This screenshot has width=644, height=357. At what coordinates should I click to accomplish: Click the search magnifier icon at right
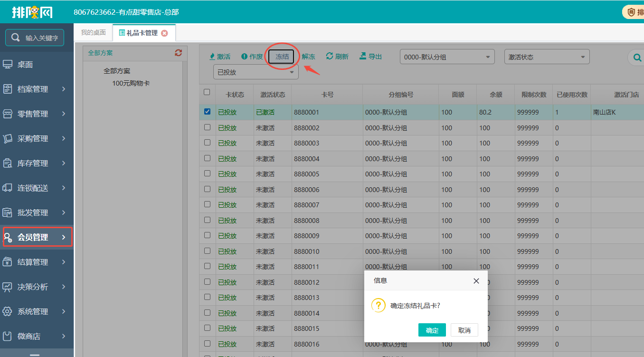coord(635,58)
